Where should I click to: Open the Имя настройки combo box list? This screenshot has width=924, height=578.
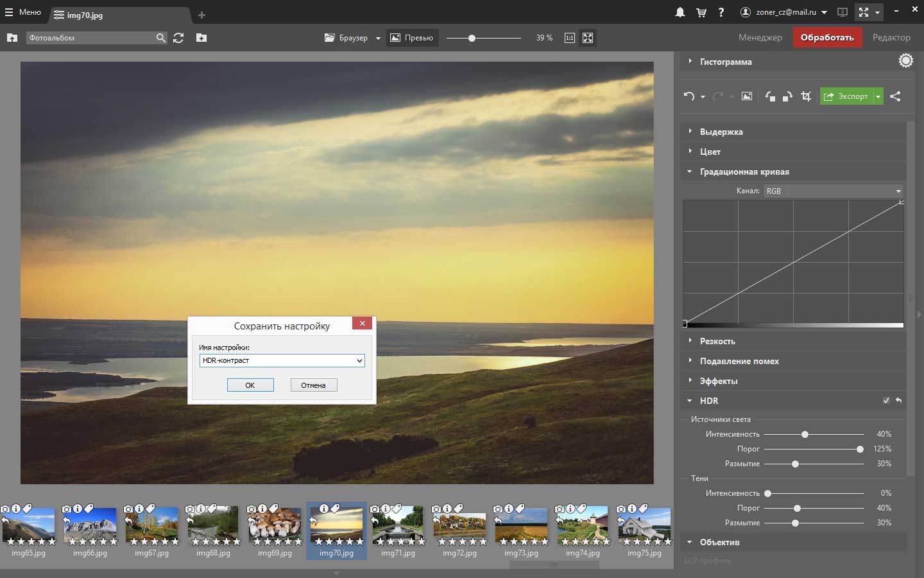[x=359, y=361]
